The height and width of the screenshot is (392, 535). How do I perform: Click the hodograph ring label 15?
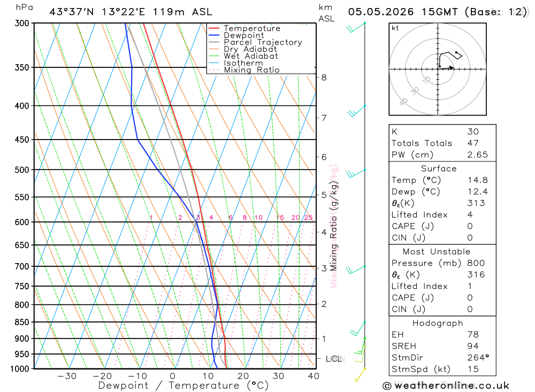point(426,80)
